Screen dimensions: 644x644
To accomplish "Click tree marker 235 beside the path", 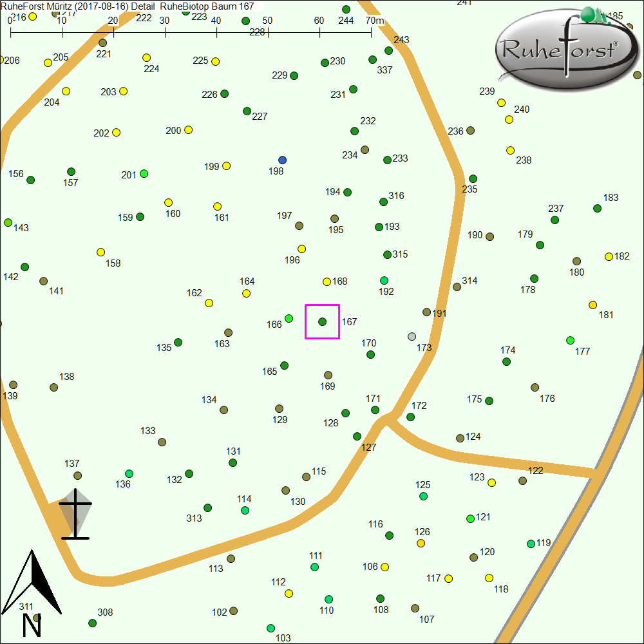I will pyautogui.click(x=473, y=178).
